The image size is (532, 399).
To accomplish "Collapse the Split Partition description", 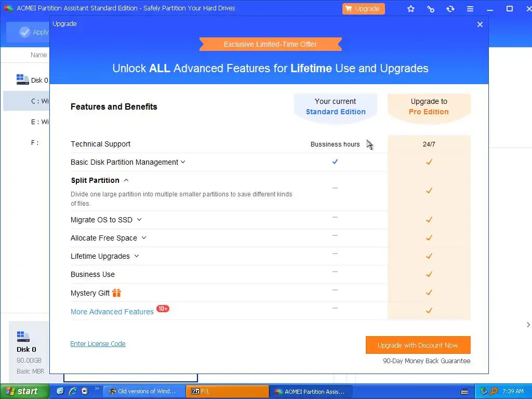I will pyautogui.click(x=126, y=180).
